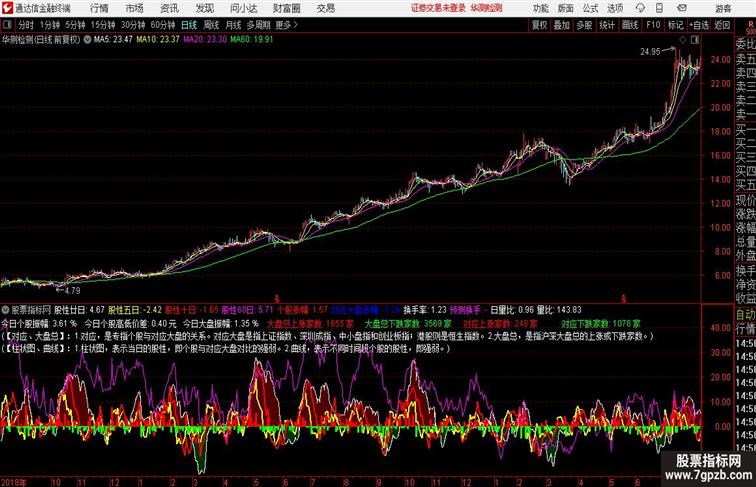The height and width of the screenshot is (487, 756).
Task: Click the 通达信 red logo icon
Action: [x=7, y=8]
